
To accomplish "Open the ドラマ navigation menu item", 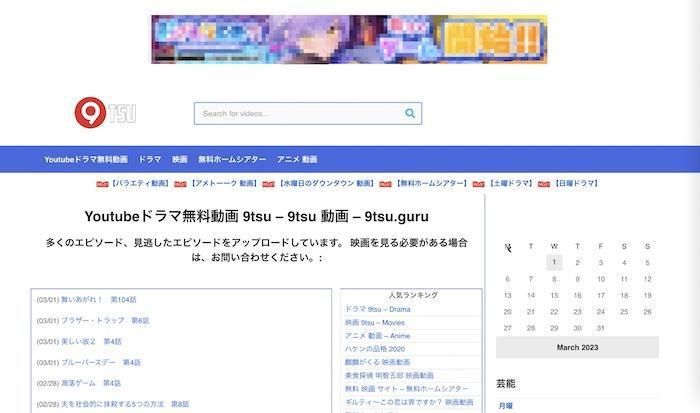I will click(x=150, y=159).
